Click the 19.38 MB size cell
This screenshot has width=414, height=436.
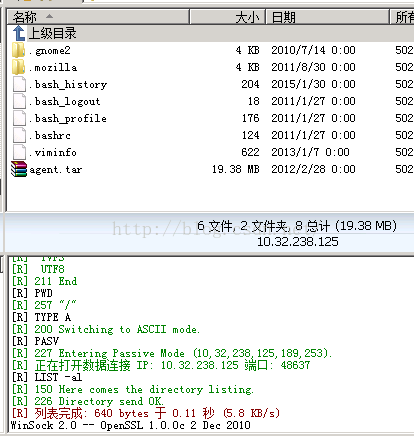[236, 169]
